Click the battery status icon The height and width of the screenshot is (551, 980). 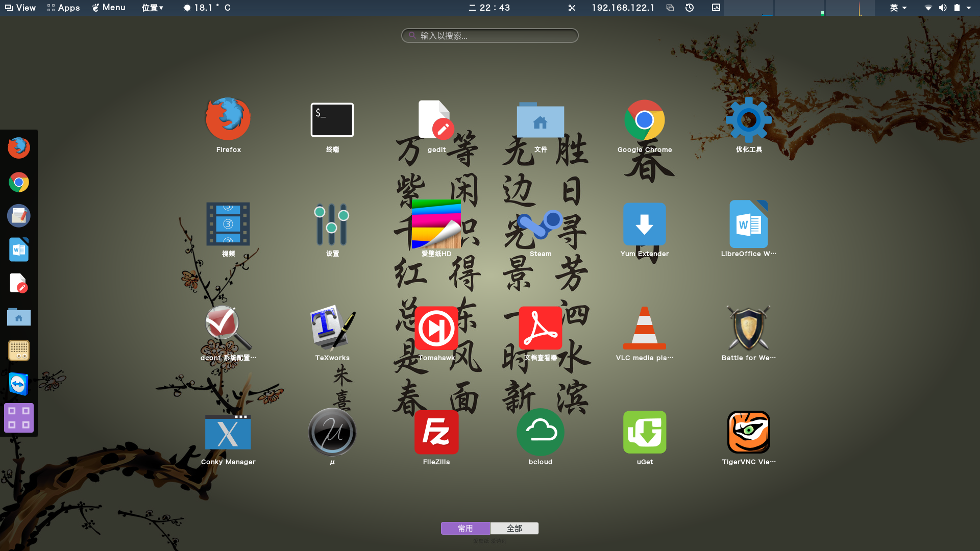pos(957,8)
